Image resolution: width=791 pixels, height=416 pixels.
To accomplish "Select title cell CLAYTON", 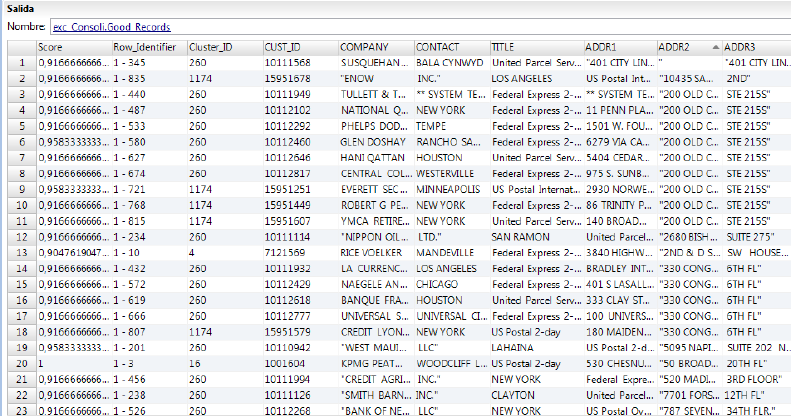I will [537, 395].
